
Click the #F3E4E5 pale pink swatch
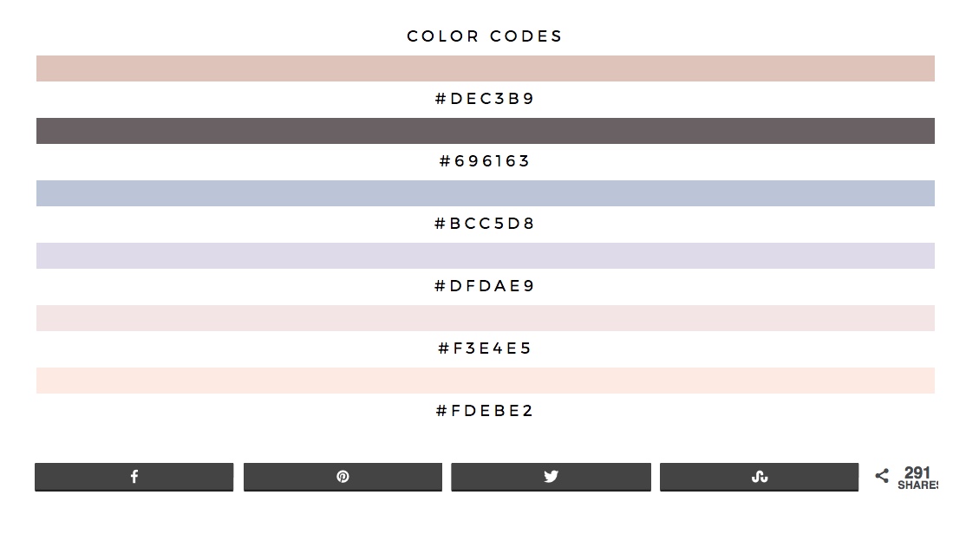[486, 318]
